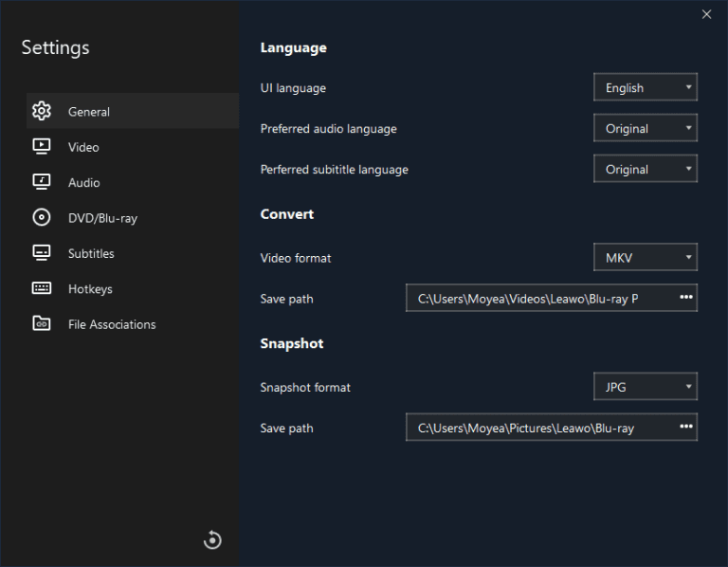Click the Video monitor icon in sidebar

(x=41, y=147)
